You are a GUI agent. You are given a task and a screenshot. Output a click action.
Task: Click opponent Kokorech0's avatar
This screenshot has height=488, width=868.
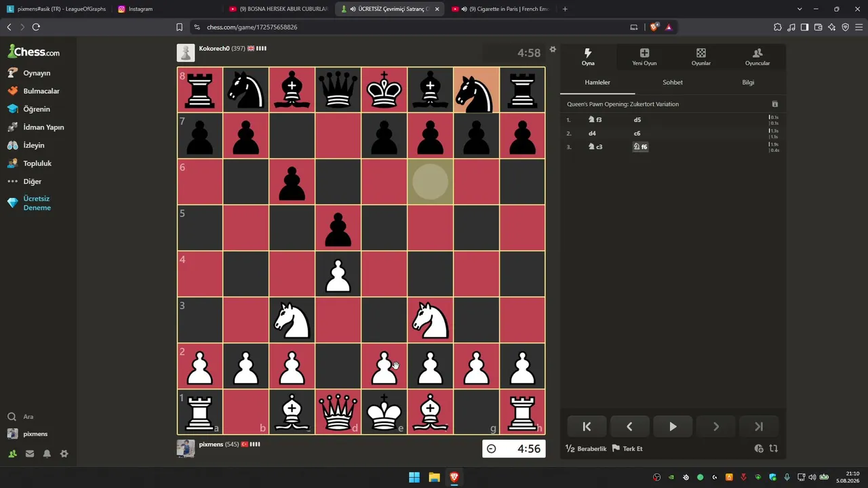[186, 53]
